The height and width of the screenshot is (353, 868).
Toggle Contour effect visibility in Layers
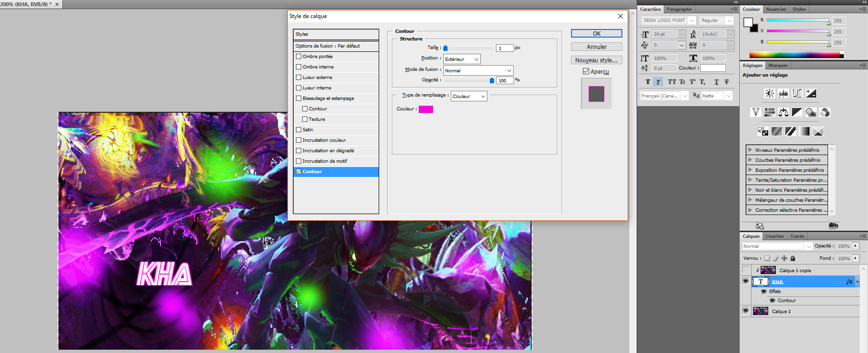(772, 300)
